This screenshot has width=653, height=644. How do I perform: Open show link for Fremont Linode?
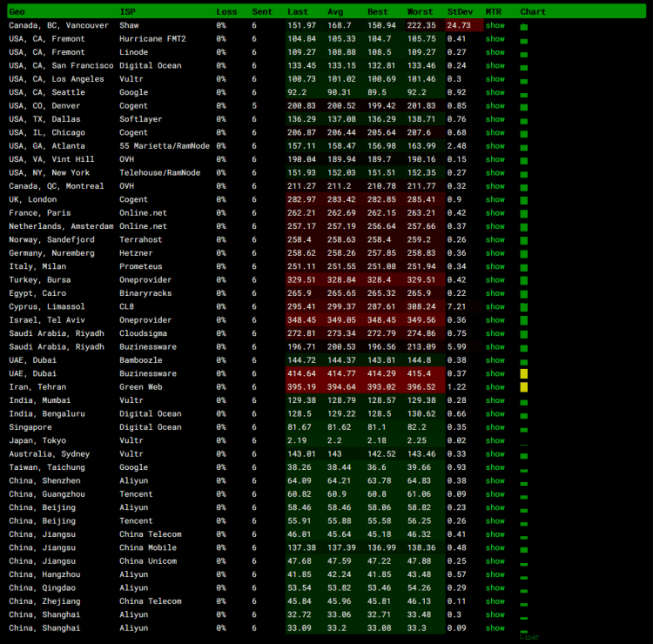(x=495, y=52)
